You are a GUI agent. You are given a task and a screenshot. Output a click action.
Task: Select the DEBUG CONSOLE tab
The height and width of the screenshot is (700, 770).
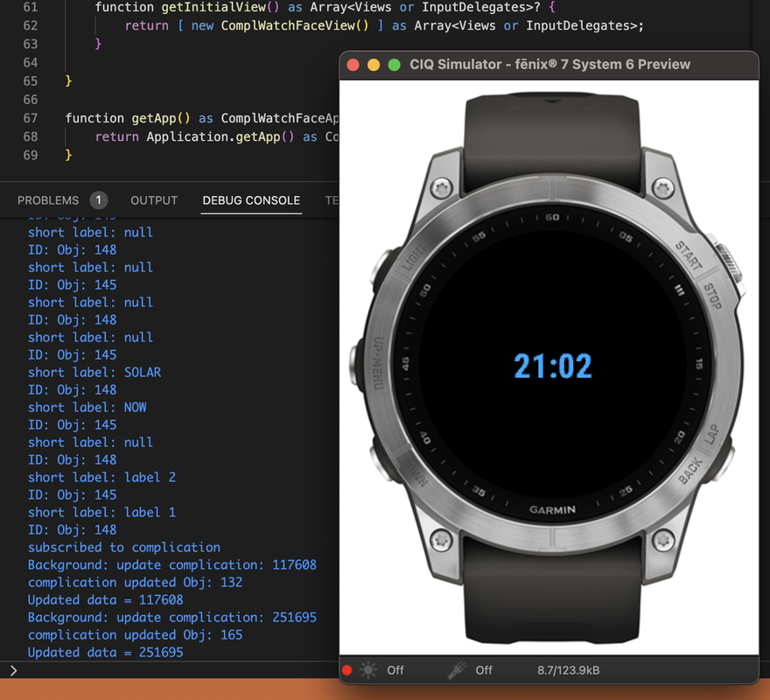pos(251,200)
